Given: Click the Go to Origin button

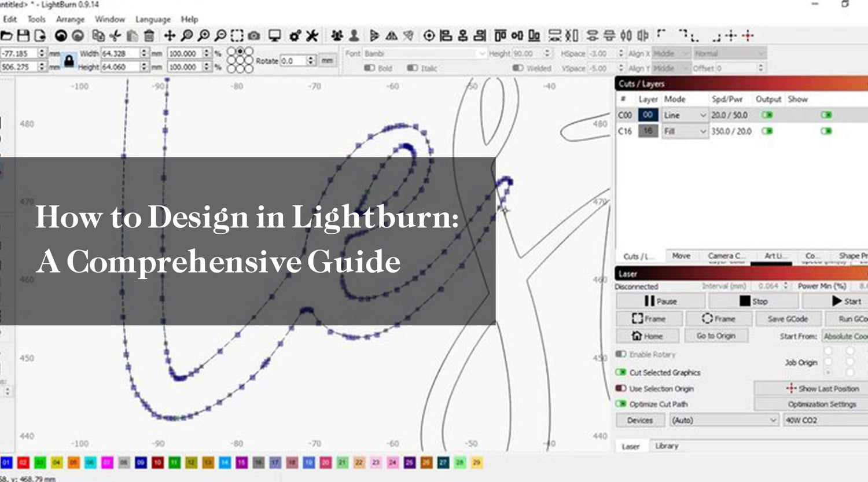Looking at the screenshot, I should (x=716, y=336).
